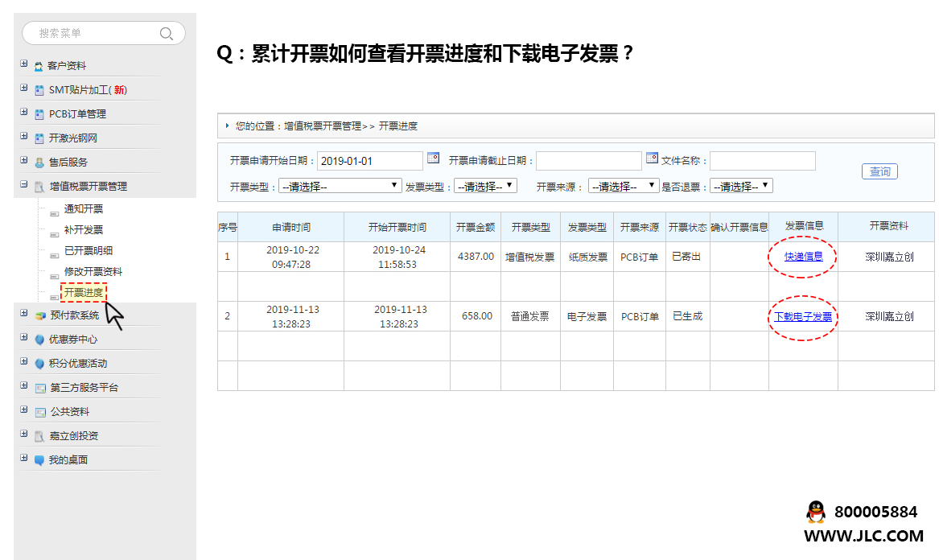Viewport: 939px width, 560px height.
Task: Select 开票进度 in the sidebar menu
Action: click(x=83, y=293)
